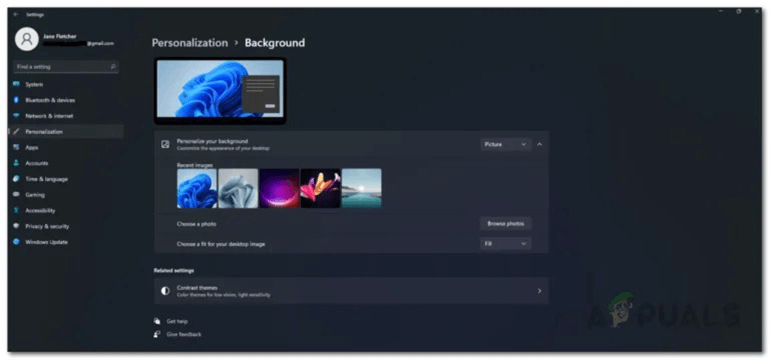
Task: Click the Accounts person icon
Action: [x=16, y=163]
